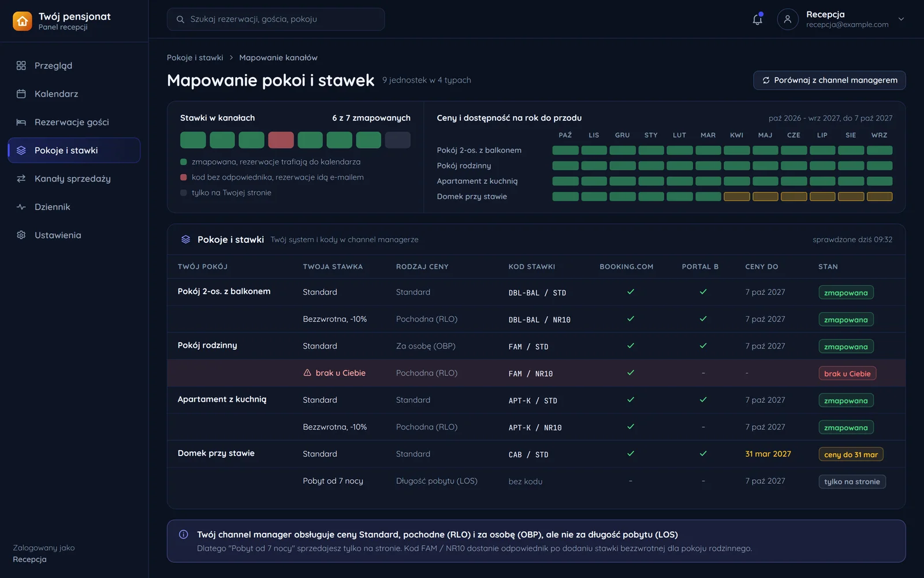Screen dimensions: 924x578
Task: Click the BOOKING.COM column header
Action: [626, 266]
